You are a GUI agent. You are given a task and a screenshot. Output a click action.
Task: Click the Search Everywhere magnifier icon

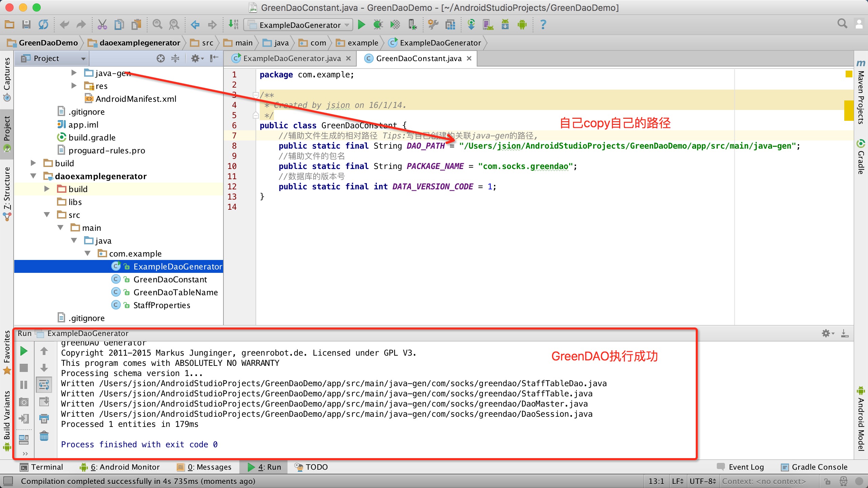coord(842,24)
